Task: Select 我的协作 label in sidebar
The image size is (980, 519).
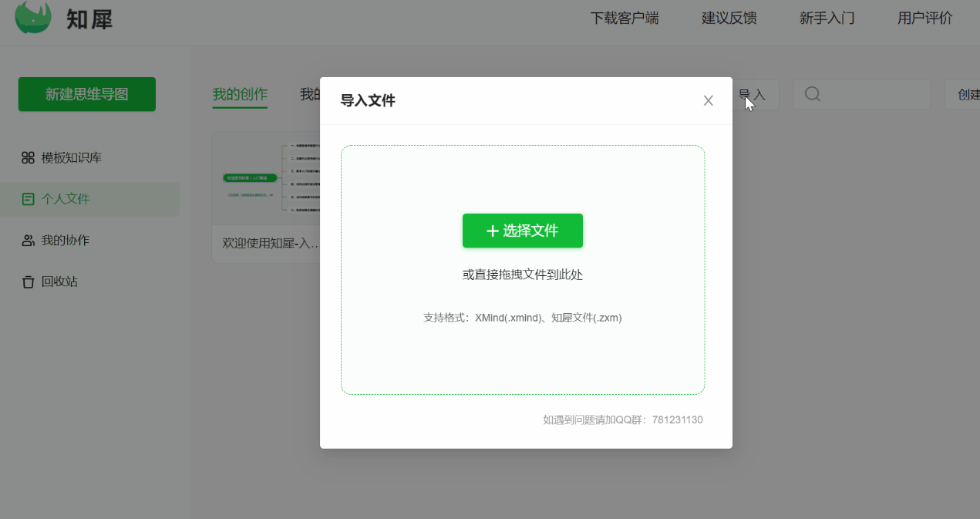Action: [x=66, y=241]
